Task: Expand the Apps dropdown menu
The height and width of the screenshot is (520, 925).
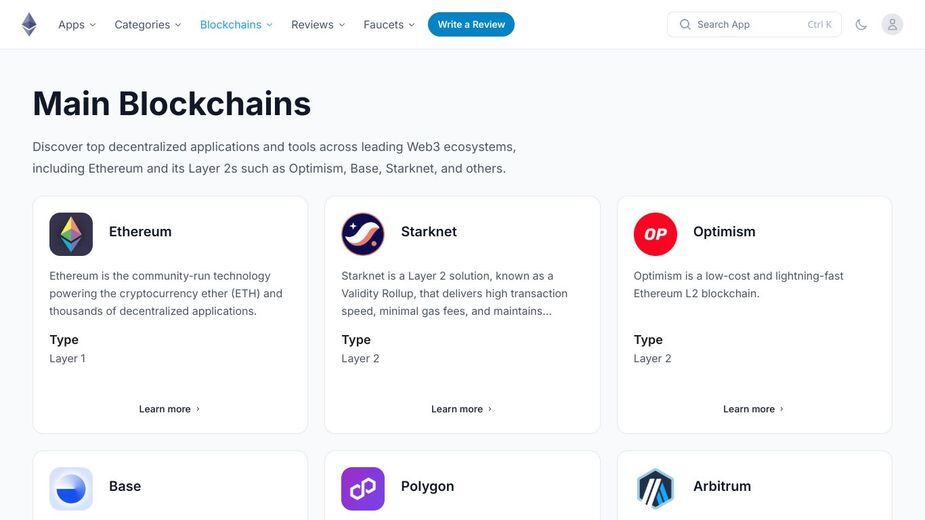Action: click(77, 25)
